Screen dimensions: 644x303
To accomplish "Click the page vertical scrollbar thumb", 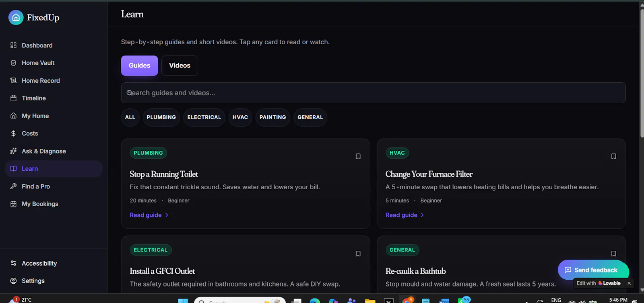I will click(642, 73).
